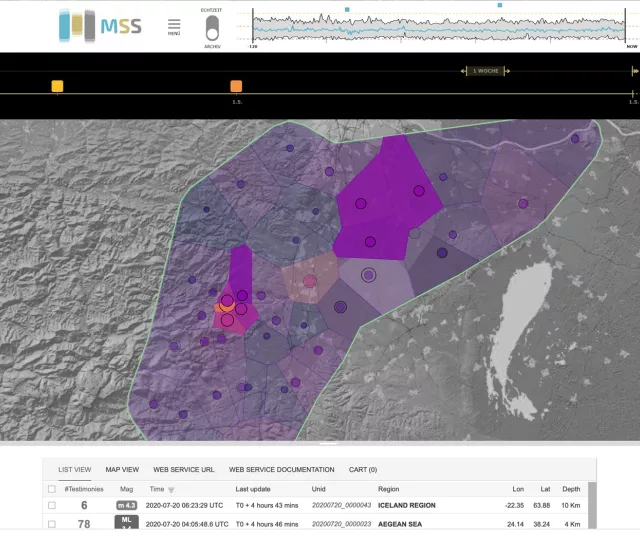
Task: Open the hamburger Menü icon
Action: [x=174, y=24]
